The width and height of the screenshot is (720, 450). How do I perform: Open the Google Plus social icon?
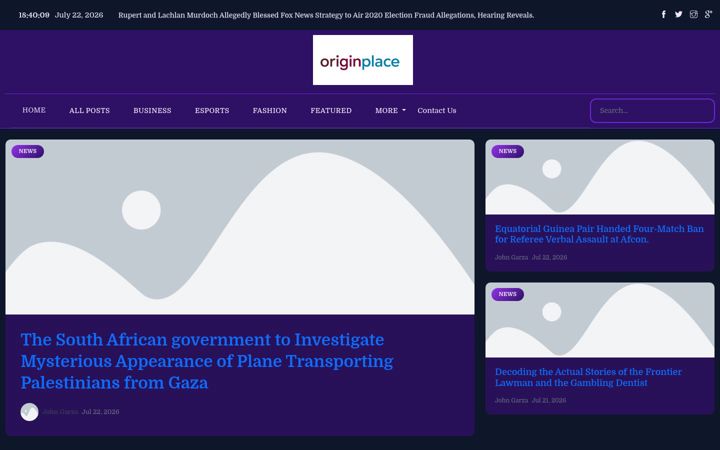[708, 15]
